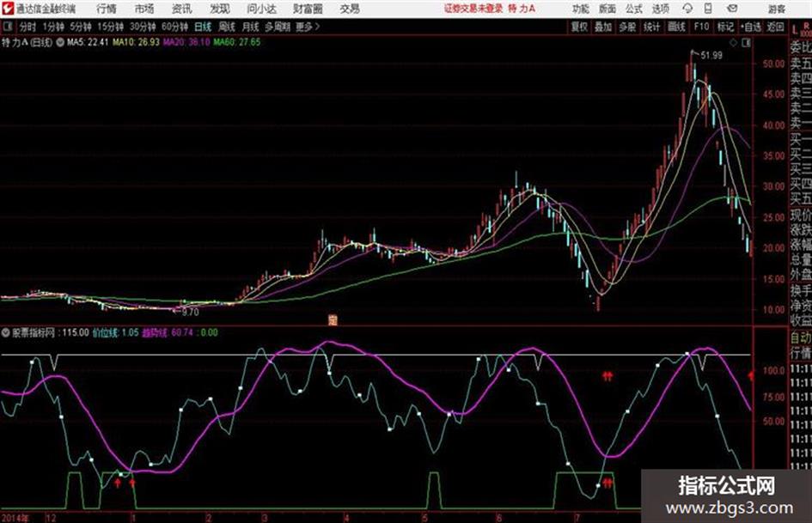Click the MA5: 22.41 value label

coord(87,42)
